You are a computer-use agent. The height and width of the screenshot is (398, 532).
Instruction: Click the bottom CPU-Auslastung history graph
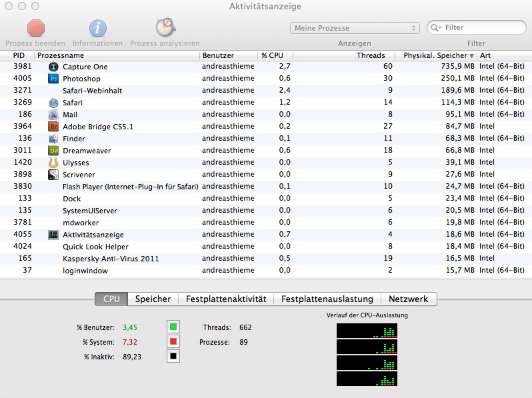pyautogui.click(x=367, y=379)
